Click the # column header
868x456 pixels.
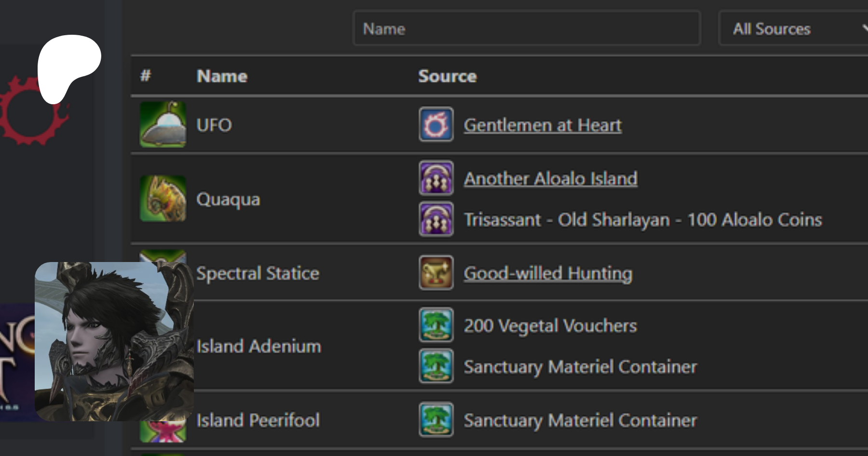coord(146,76)
